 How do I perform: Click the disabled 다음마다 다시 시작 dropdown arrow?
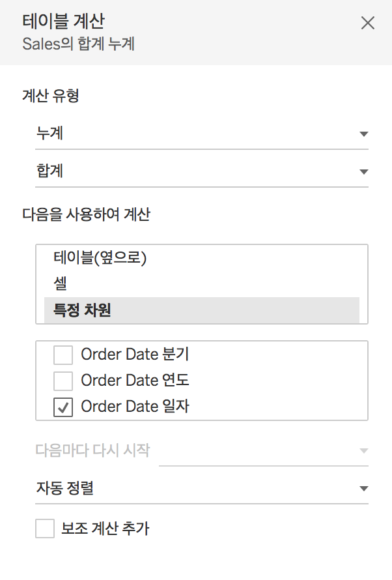[363, 450]
